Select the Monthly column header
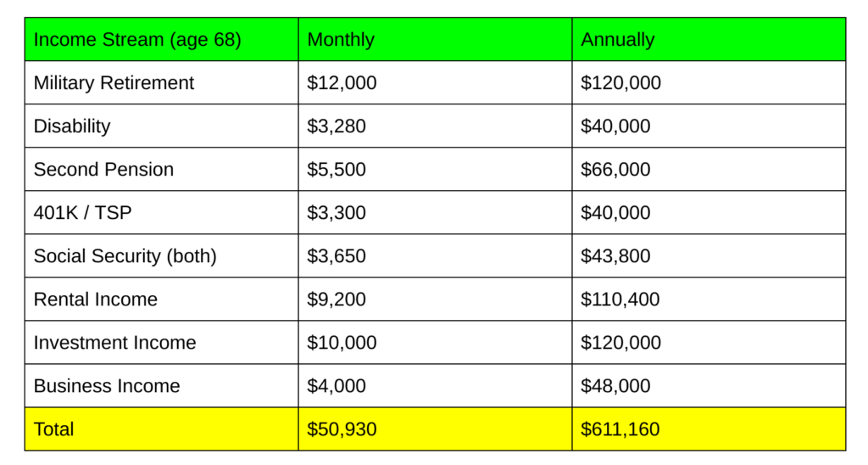Image resolution: width=868 pixels, height=465 pixels. pyautogui.click(x=341, y=40)
